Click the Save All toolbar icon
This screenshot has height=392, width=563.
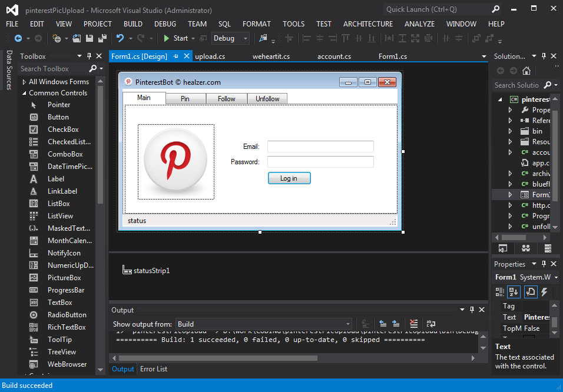pos(102,38)
